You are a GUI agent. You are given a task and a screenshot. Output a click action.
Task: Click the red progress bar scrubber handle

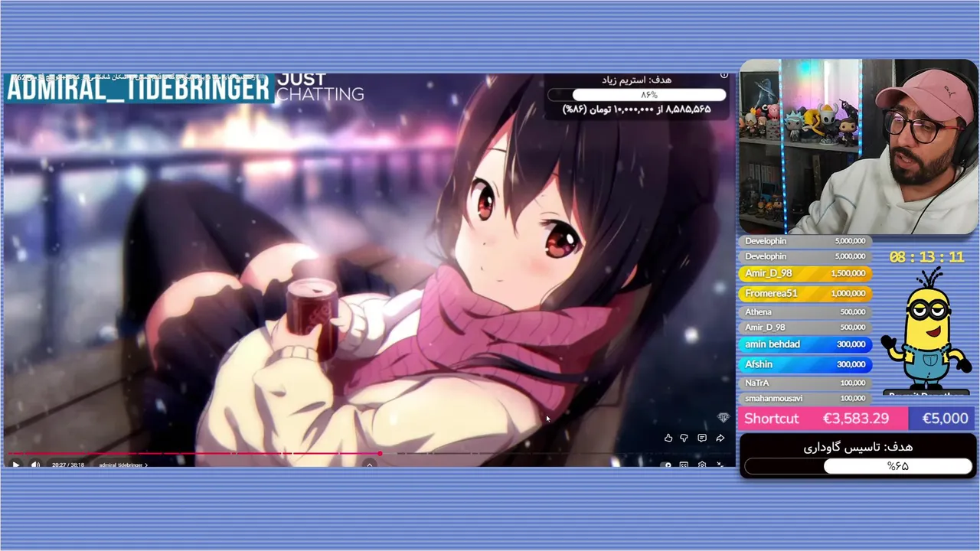click(380, 454)
